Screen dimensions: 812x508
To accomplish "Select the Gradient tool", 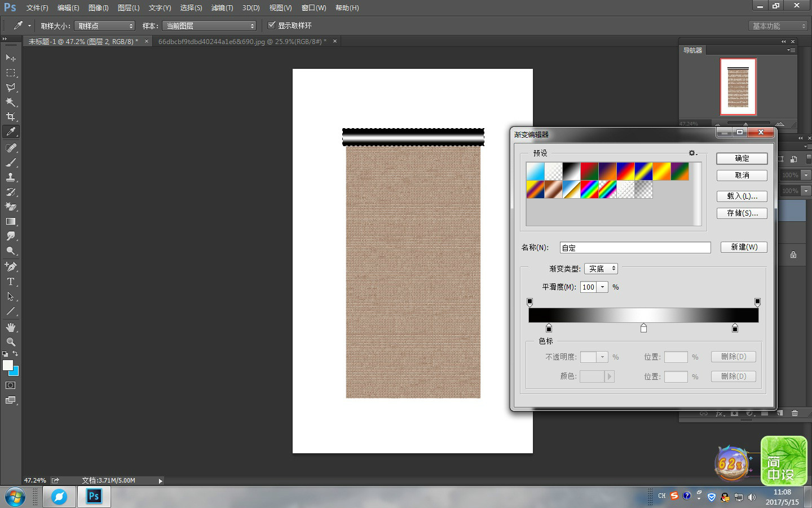I will point(11,221).
